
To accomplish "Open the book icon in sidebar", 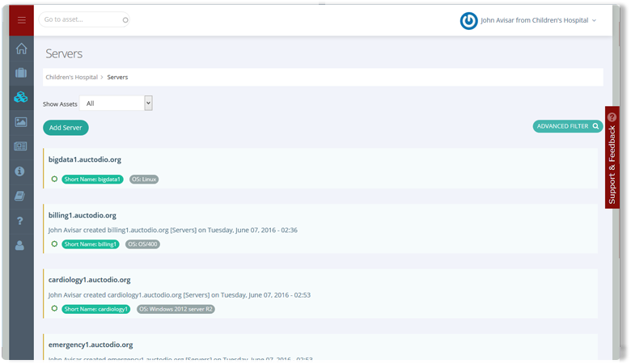I will [x=21, y=196].
